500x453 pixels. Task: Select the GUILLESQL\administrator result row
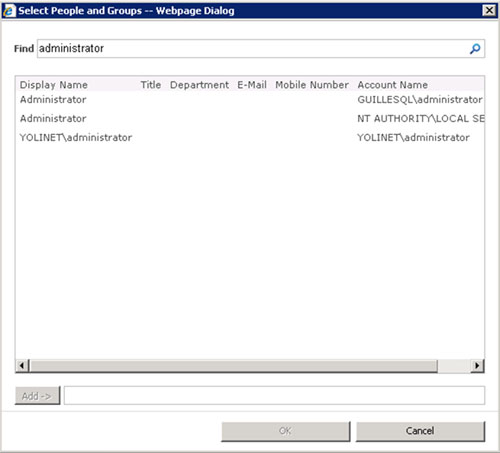(x=251, y=100)
